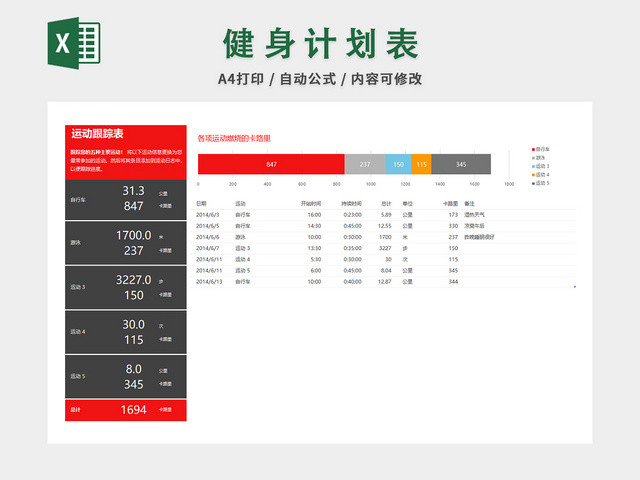Select the date cell 2014/6/13
640x480 pixels.
(209, 282)
